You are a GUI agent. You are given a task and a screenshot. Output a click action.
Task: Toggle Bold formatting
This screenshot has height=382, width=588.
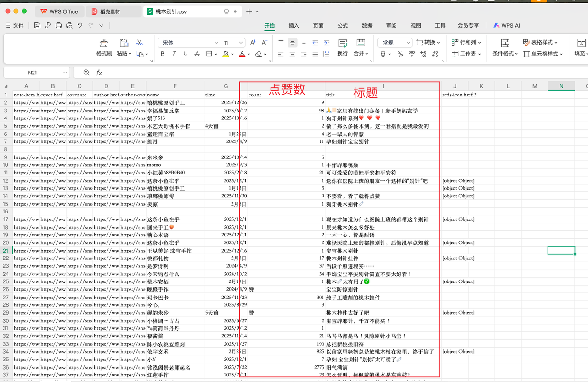[x=163, y=54]
